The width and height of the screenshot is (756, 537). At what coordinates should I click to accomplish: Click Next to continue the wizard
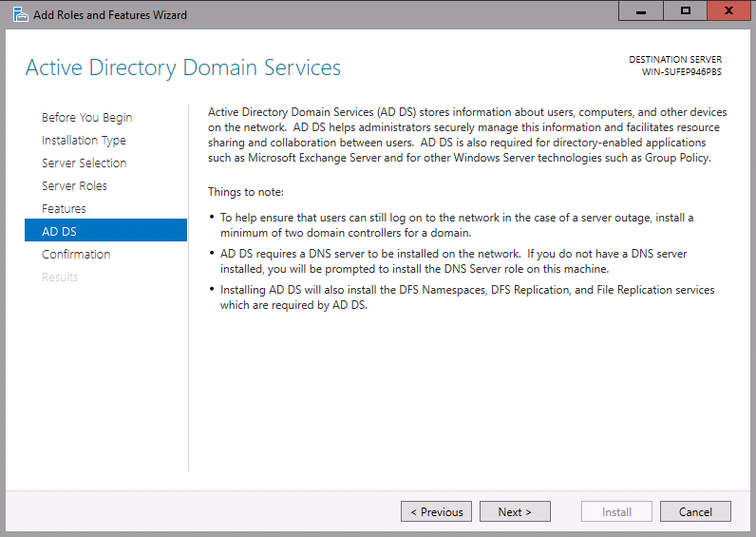[515, 511]
